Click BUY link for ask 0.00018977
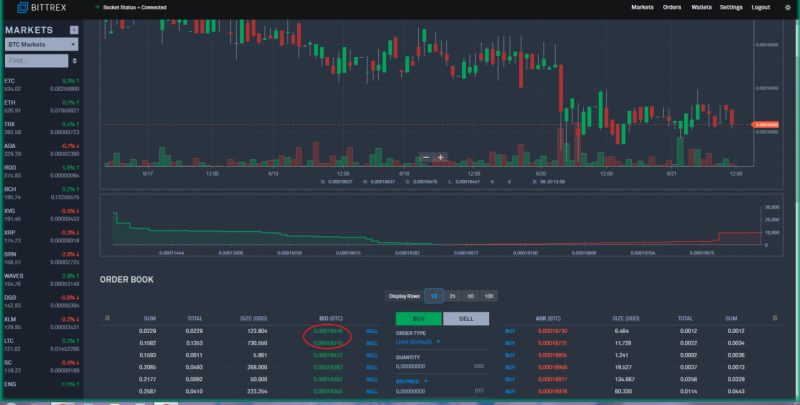The width and height of the screenshot is (800, 405). 510,379
